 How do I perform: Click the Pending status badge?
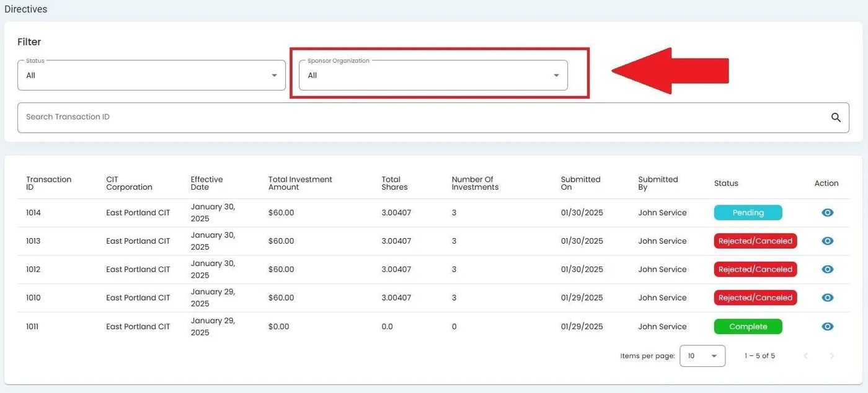point(748,213)
